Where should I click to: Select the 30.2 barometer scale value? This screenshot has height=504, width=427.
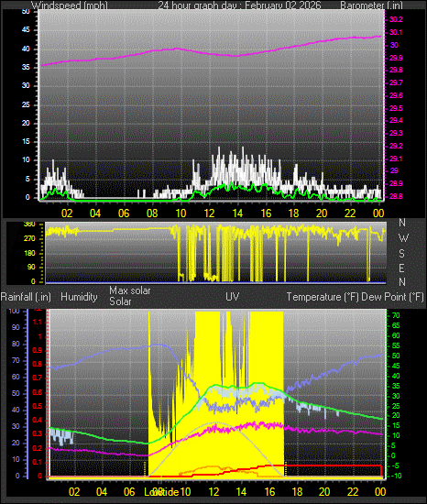point(396,19)
